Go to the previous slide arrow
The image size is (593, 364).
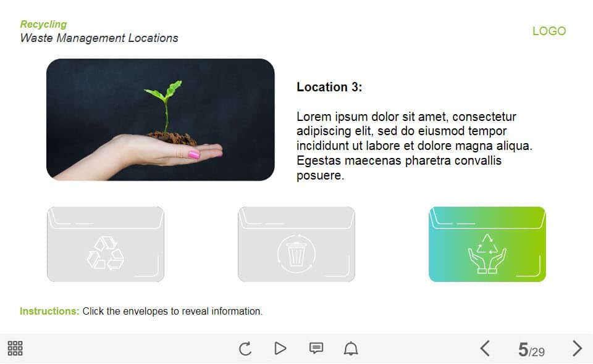486,348
